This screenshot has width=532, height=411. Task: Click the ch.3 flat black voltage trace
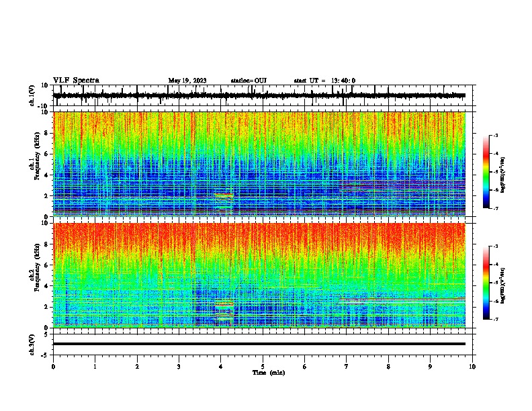tap(259, 344)
